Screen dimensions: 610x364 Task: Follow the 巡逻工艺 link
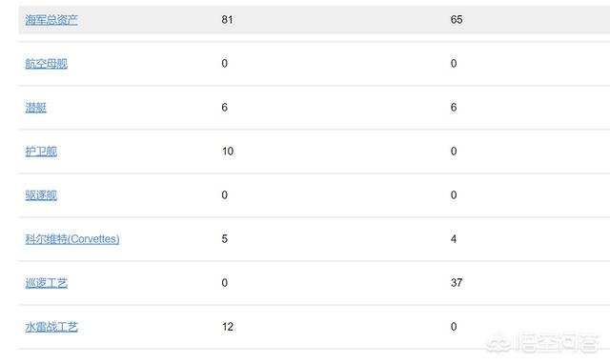click(47, 283)
